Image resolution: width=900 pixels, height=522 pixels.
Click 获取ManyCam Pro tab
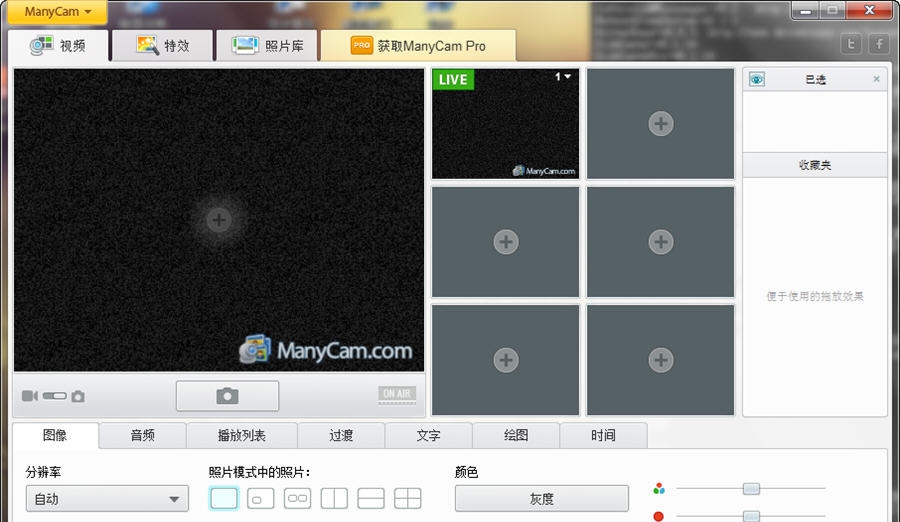point(418,45)
